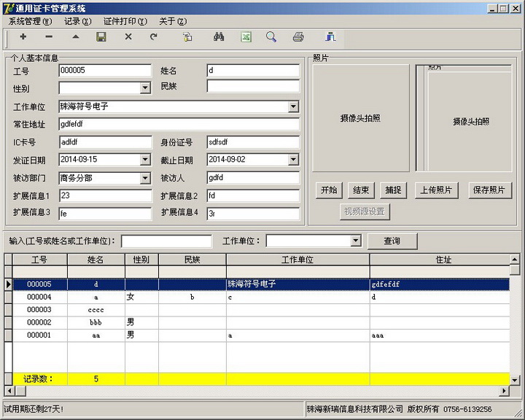Add a new record with plus icon
The width and height of the screenshot is (525, 420).
pos(23,37)
